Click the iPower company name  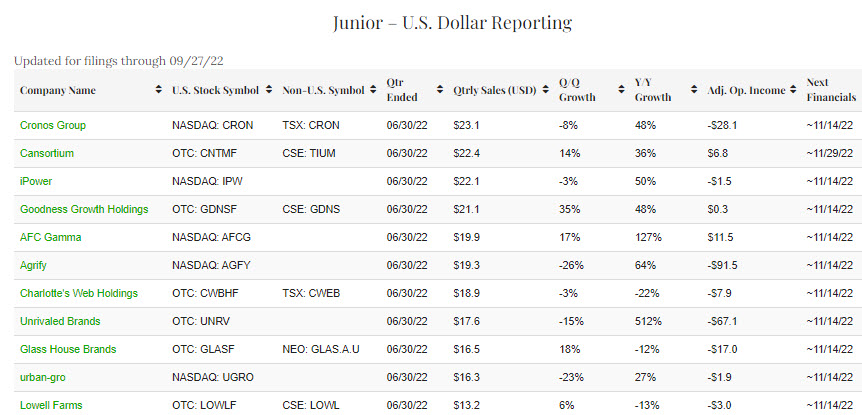point(36,181)
